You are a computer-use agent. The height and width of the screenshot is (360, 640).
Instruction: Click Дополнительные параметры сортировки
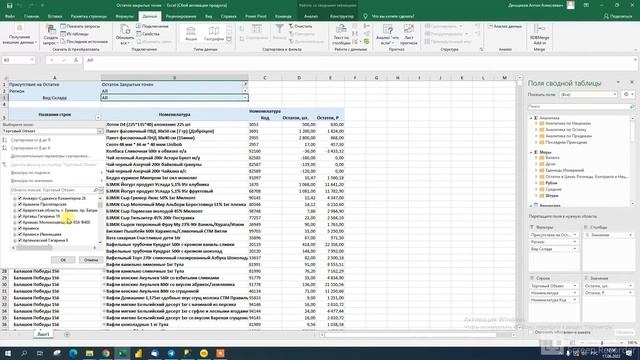point(50,156)
